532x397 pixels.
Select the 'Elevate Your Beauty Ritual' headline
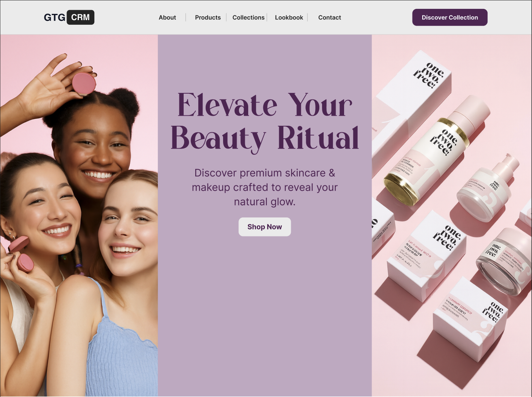[265, 121]
